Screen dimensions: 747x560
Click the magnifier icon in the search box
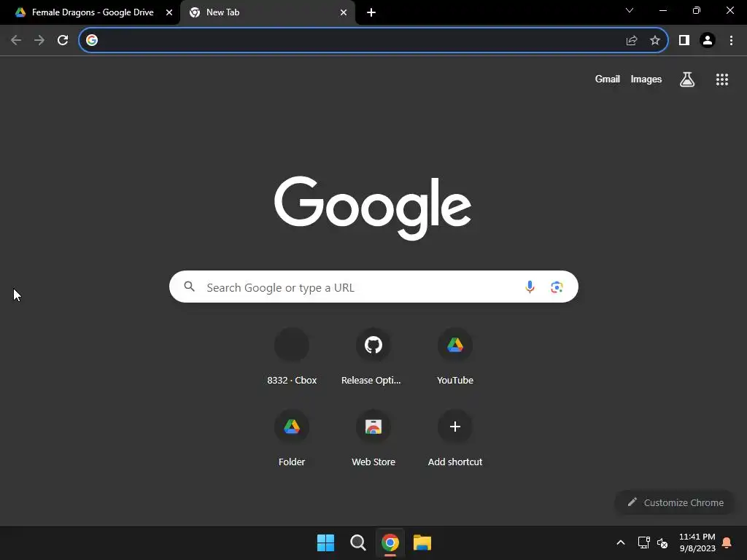pyautogui.click(x=190, y=287)
